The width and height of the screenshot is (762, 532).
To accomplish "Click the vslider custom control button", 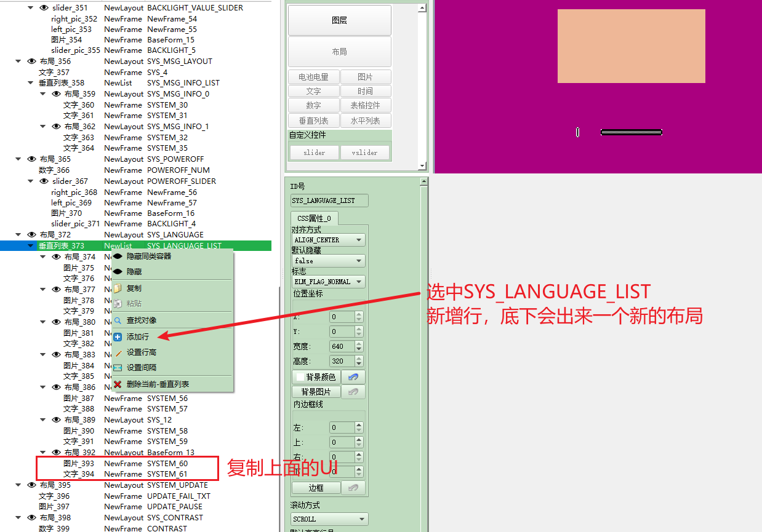I will [365, 153].
